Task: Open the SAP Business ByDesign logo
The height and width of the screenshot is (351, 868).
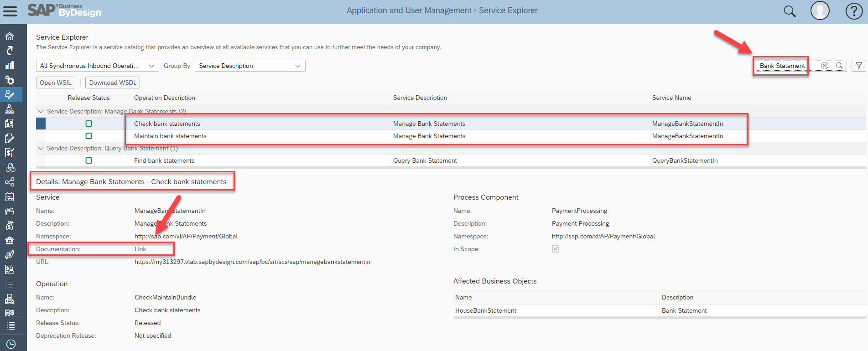Action: (65, 10)
